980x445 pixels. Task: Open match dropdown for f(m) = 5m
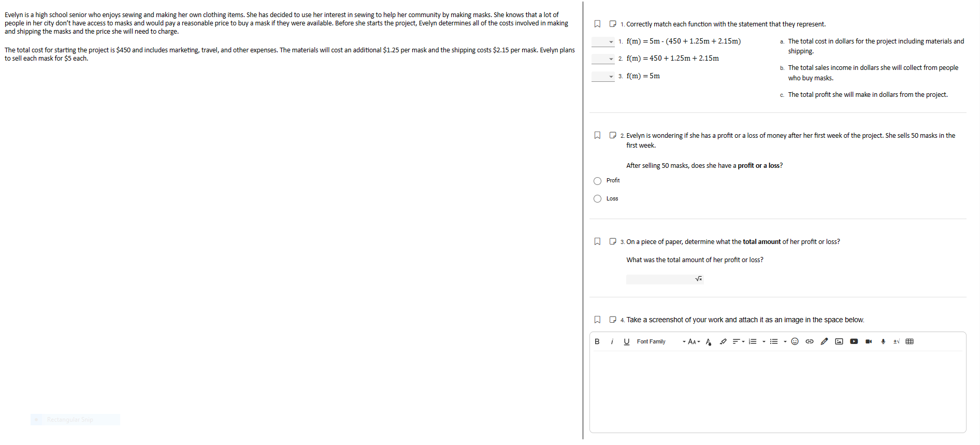click(603, 77)
